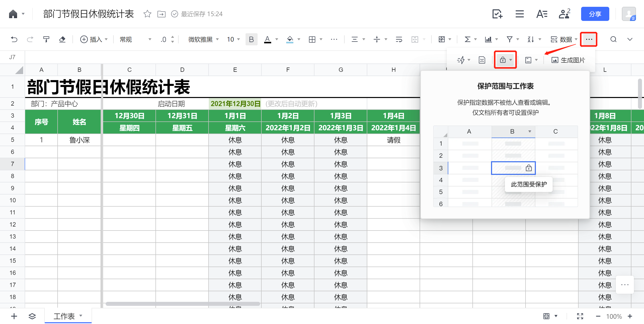Click the clear formatting eraser icon
The image size is (644, 324).
(62, 39)
